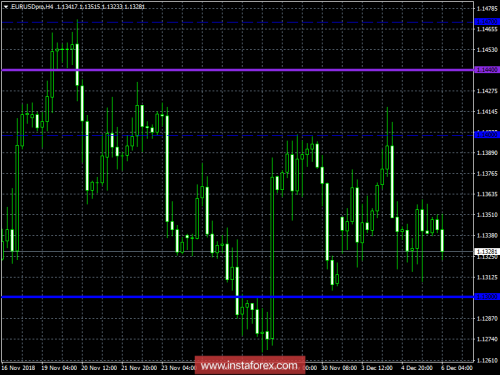Click the 3 Dec 12:00 time label
Image resolution: width=500 pixels, height=375 pixels.
point(377,368)
